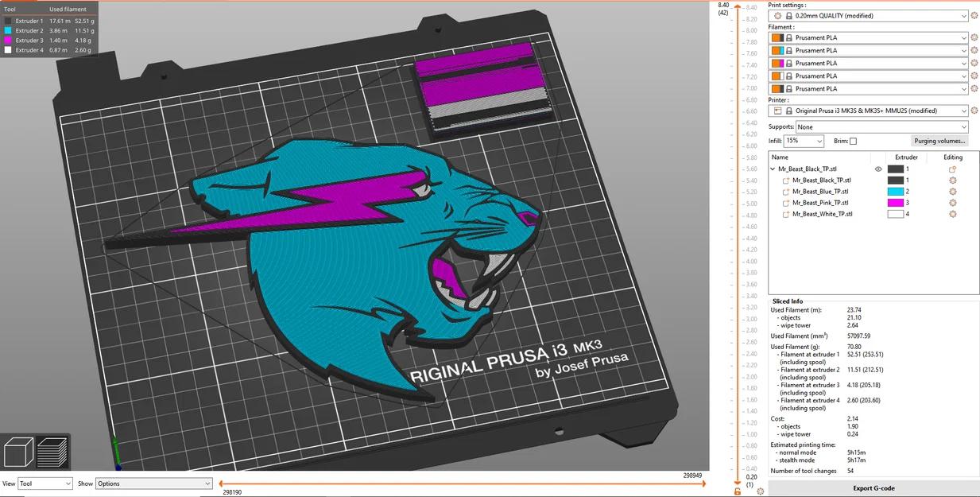The image size is (980, 497).
Task: Click the top handle of vertical layer slider
Action: tap(738, 6)
